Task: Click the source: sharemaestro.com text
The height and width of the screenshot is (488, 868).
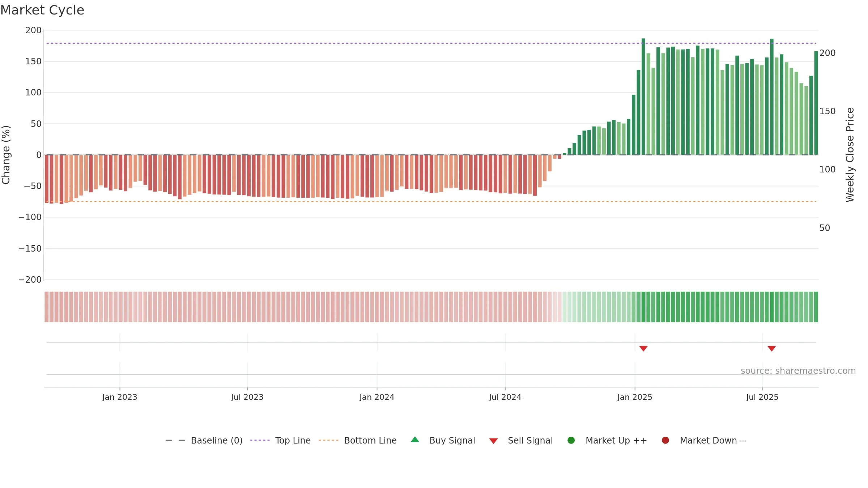Action: click(798, 371)
